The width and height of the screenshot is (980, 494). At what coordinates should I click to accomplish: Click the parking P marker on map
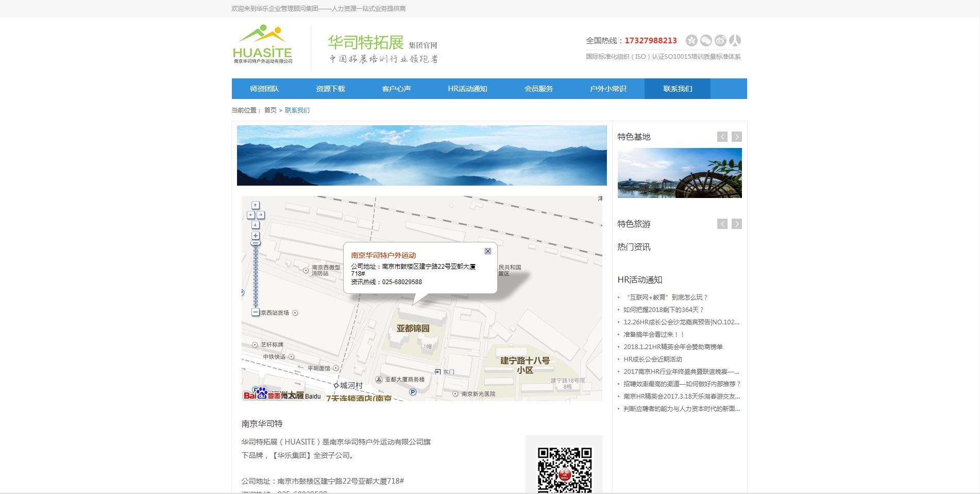pos(413,392)
